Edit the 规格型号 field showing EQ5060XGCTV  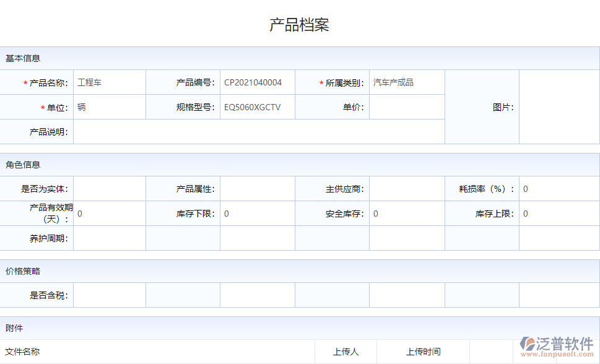[257, 106]
